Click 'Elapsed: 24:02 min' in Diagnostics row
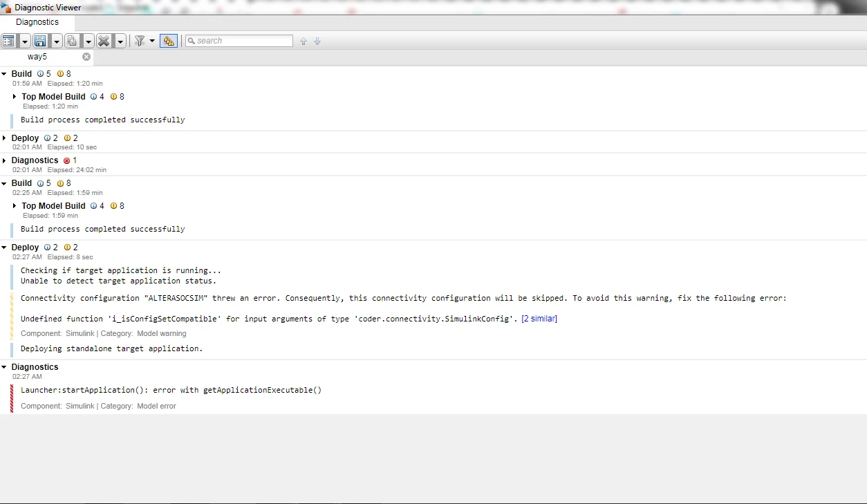Viewport: 867px width, 504px height. click(77, 170)
